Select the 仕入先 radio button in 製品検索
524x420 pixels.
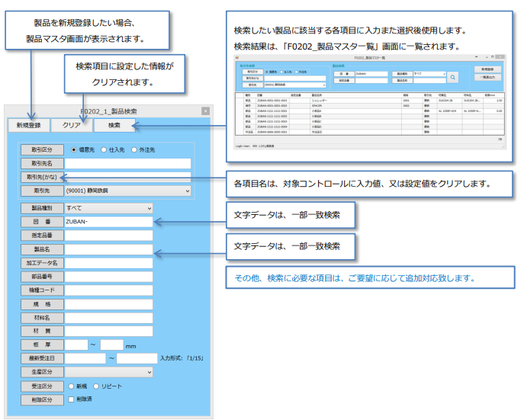[104, 150]
